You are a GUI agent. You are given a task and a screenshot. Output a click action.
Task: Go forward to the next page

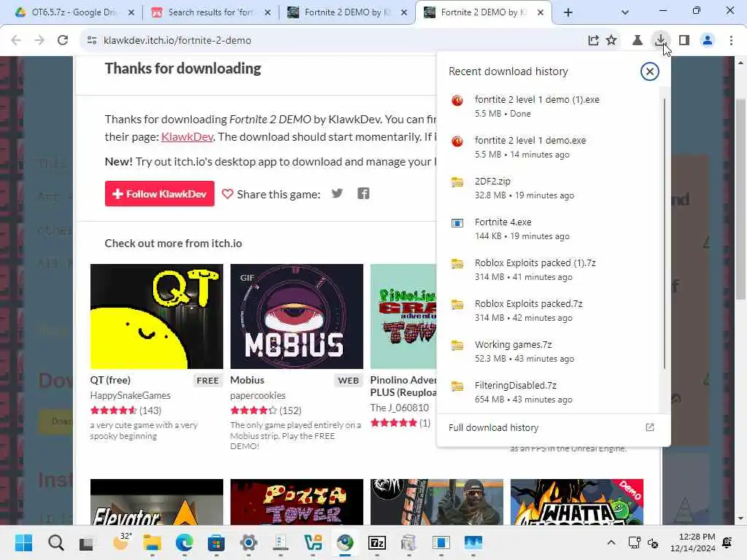39,41
